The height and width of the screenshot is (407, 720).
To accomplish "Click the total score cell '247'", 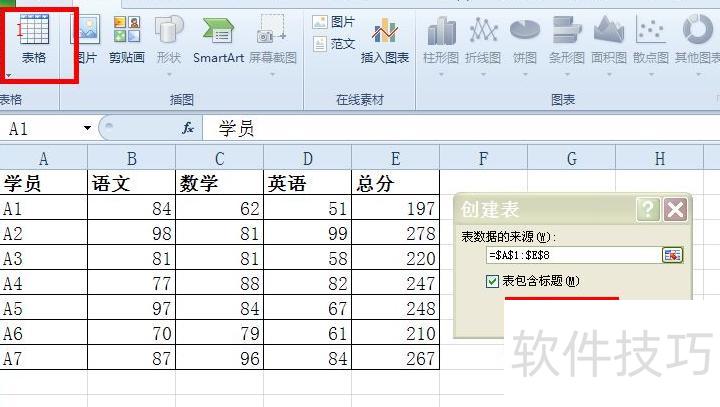I will [395, 283].
